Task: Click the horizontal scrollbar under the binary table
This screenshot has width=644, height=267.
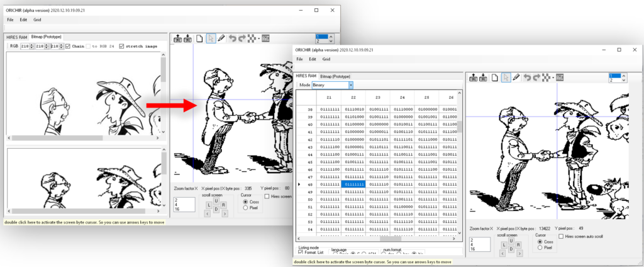Action: point(376,238)
